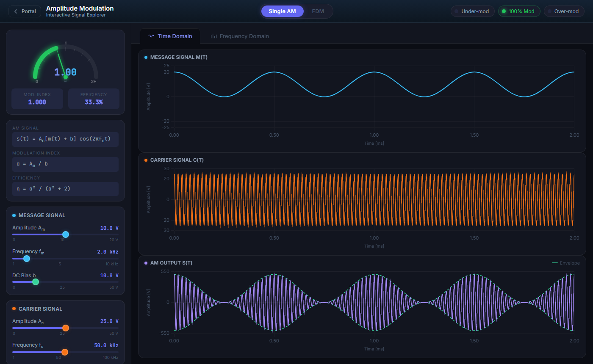Open the Time Domain tab

click(x=170, y=36)
